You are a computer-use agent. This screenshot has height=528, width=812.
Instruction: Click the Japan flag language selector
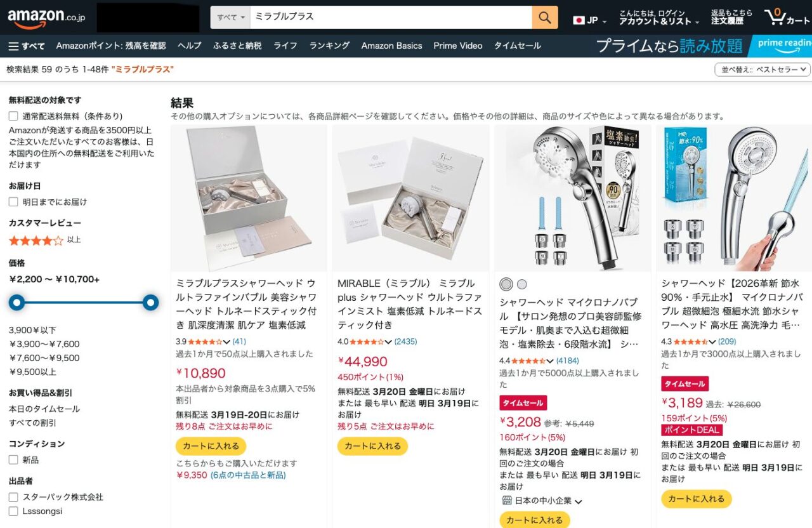click(589, 20)
